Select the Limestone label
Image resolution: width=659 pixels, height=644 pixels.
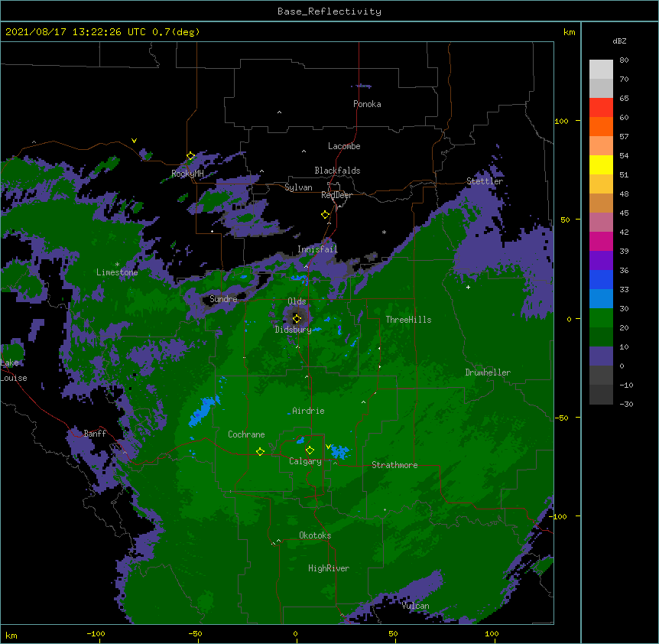(117, 272)
